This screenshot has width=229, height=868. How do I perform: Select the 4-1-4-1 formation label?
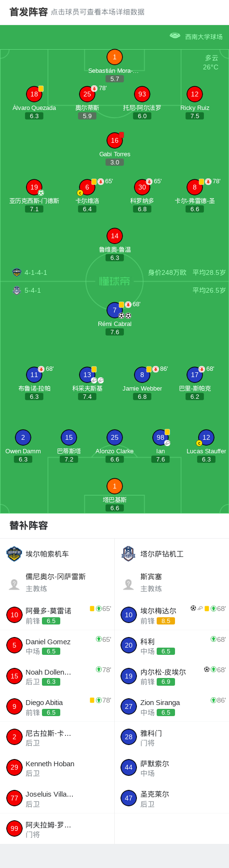(x=36, y=272)
